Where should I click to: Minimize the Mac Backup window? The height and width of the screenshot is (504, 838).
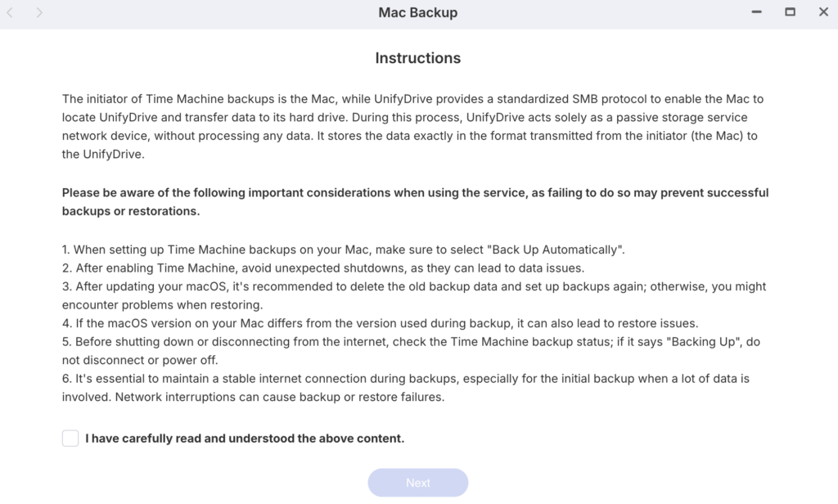pyautogui.click(x=757, y=12)
